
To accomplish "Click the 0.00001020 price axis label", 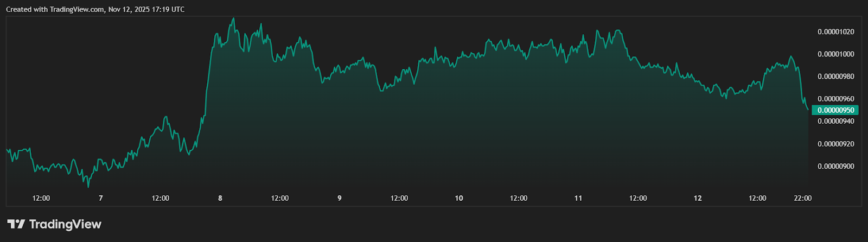I will click(835, 32).
